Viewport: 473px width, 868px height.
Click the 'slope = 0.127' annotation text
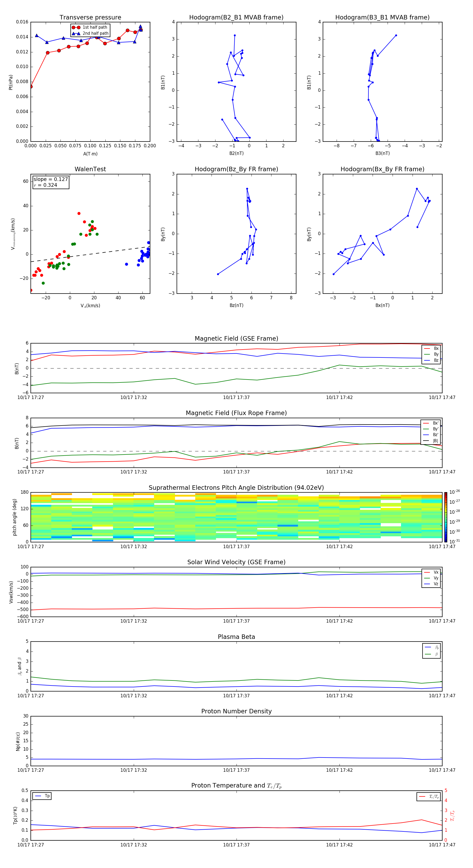pyautogui.click(x=50, y=179)
